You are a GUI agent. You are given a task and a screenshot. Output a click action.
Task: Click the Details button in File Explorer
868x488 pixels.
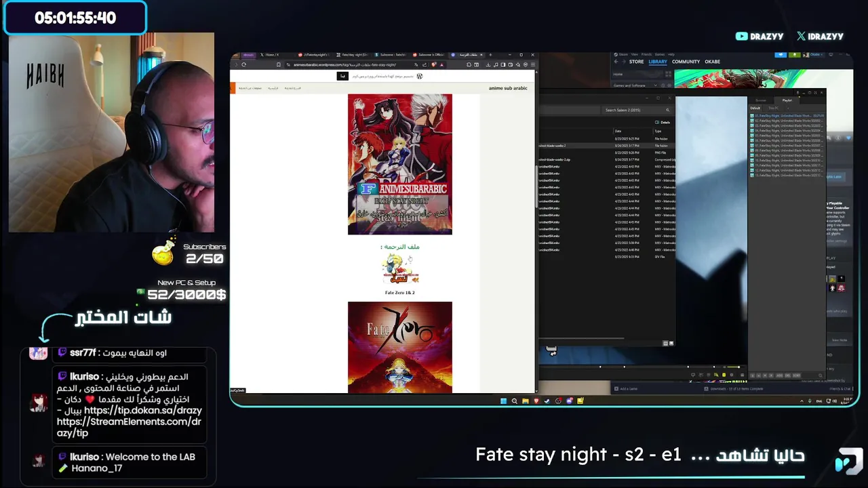663,122
